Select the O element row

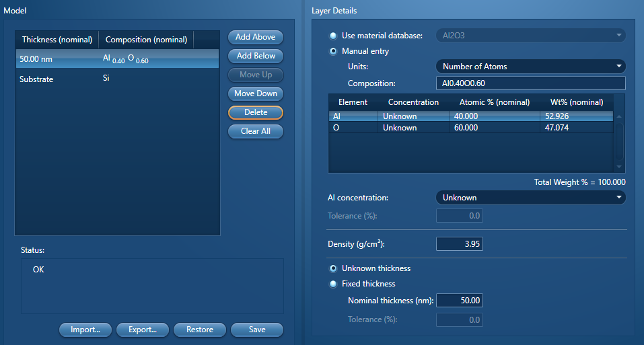tap(471, 128)
